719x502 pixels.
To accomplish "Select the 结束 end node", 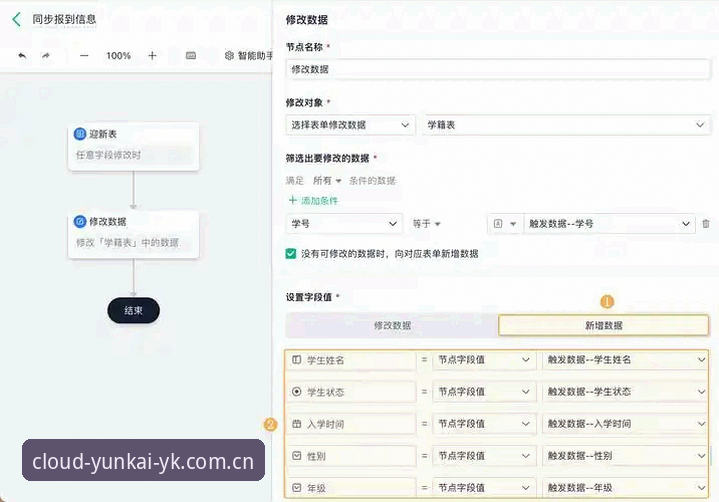I will tap(133, 310).
